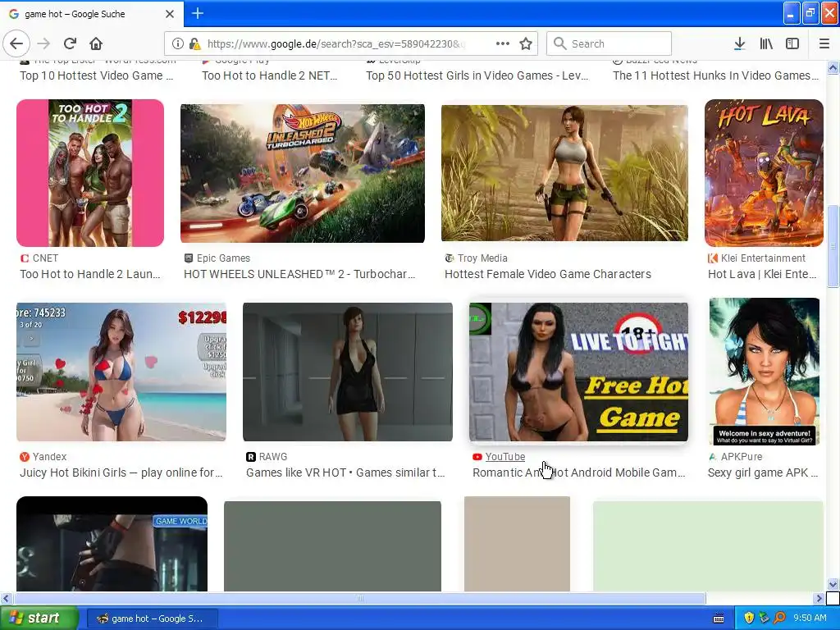Image resolution: width=840 pixels, height=630 pixels.
Task: Click the connection lock icon in address bar
Action: point(194,44)
